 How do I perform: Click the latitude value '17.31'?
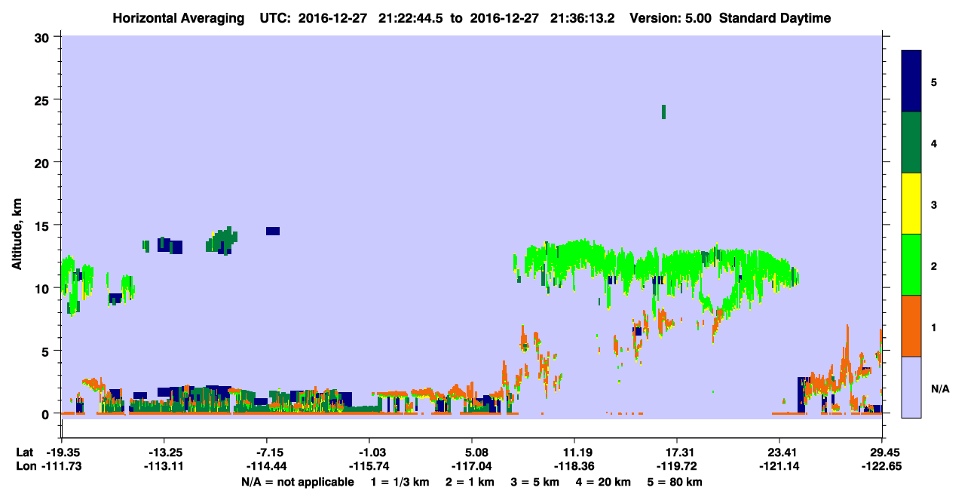[x=677, y=452]
